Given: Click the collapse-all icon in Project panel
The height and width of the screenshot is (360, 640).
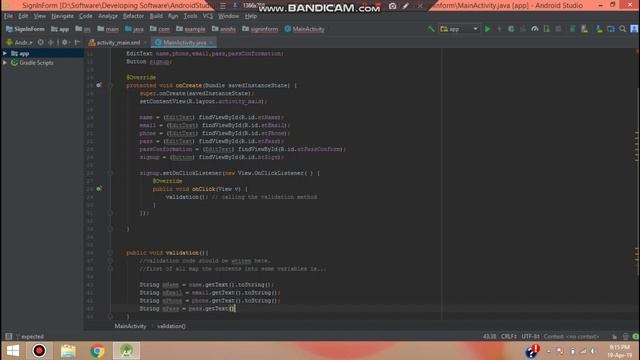Looking at the screenshot, I should coord(51,42).
